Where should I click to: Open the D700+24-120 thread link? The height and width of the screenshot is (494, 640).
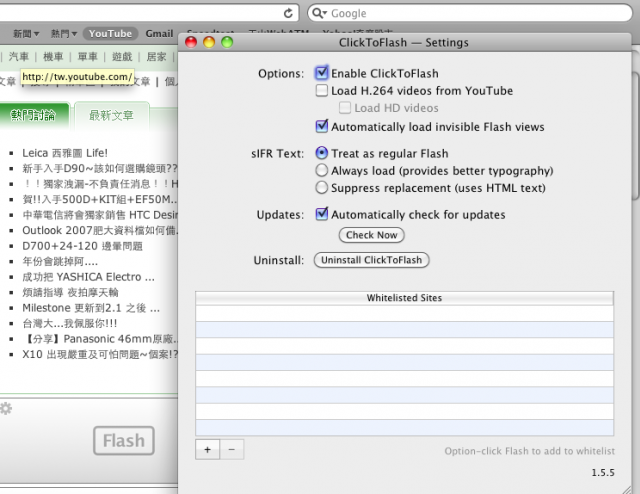pyautogui.click(x=82, y=246)
